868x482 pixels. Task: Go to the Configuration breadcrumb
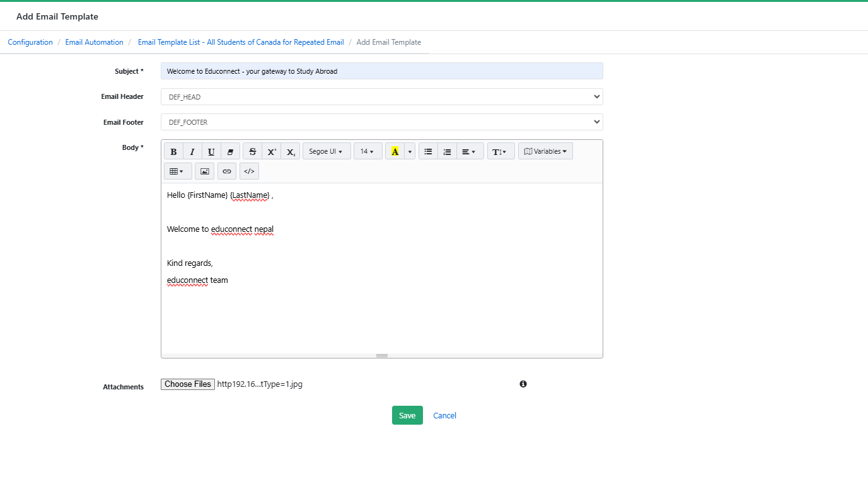coord(30,42)
